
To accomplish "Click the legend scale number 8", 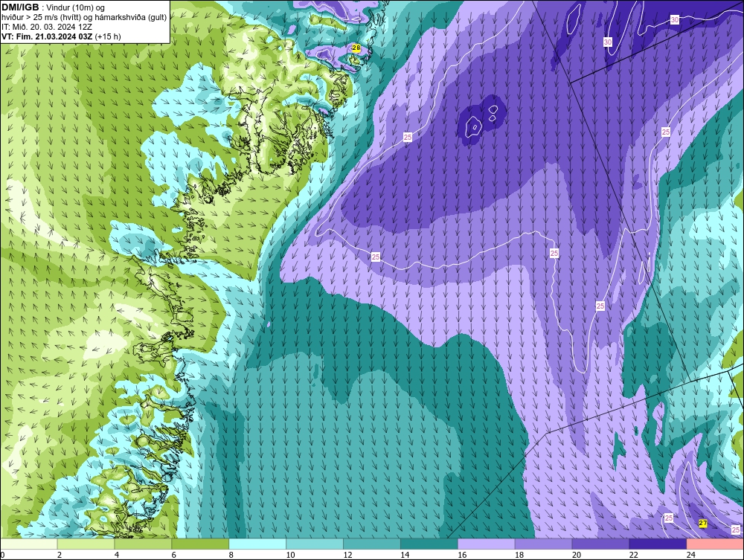I will [231, 555].
